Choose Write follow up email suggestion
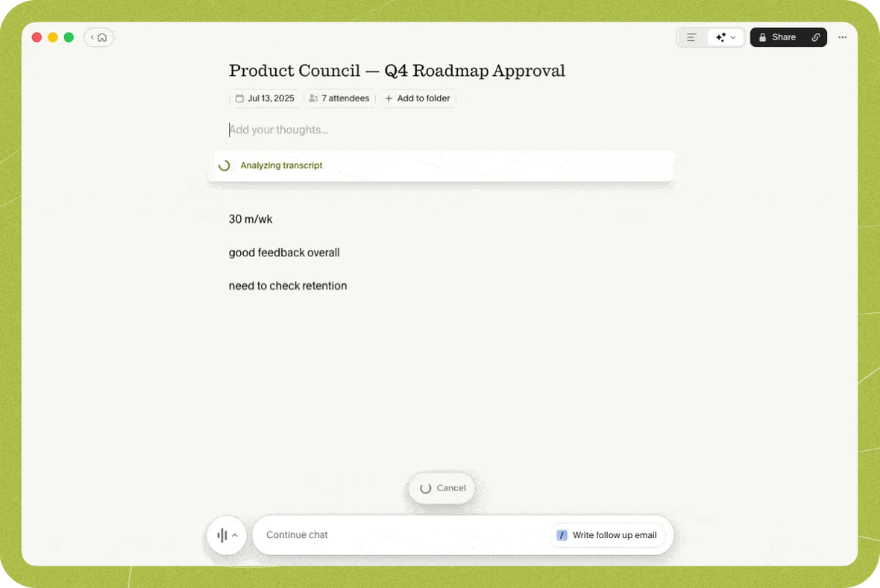Screen dimensions: 880x588 (x=607, y=535)
